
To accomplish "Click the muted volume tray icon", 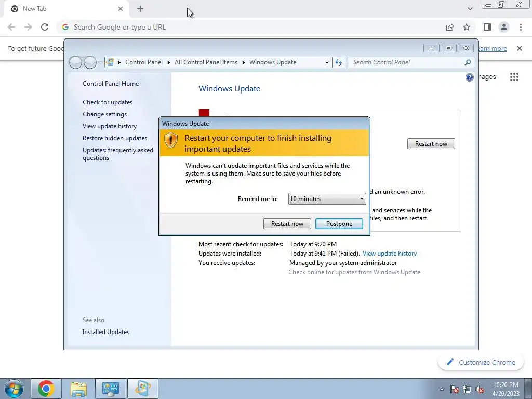I will (480, 389).
